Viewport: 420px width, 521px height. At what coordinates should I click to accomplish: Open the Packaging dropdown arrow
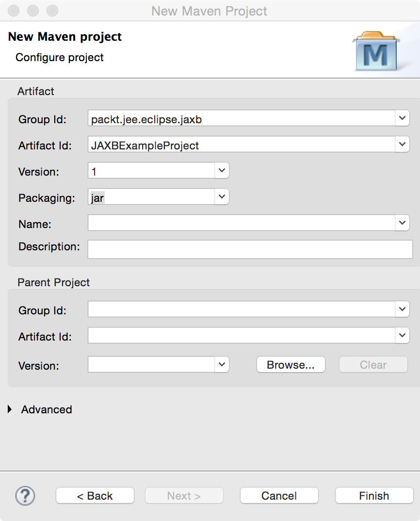click(x=222, y=197)
